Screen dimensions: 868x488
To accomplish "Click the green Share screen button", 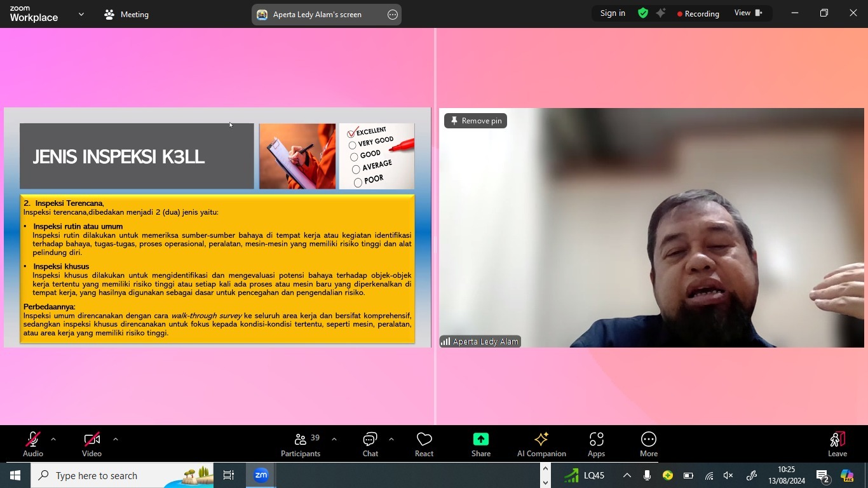I will click(481, 444).
